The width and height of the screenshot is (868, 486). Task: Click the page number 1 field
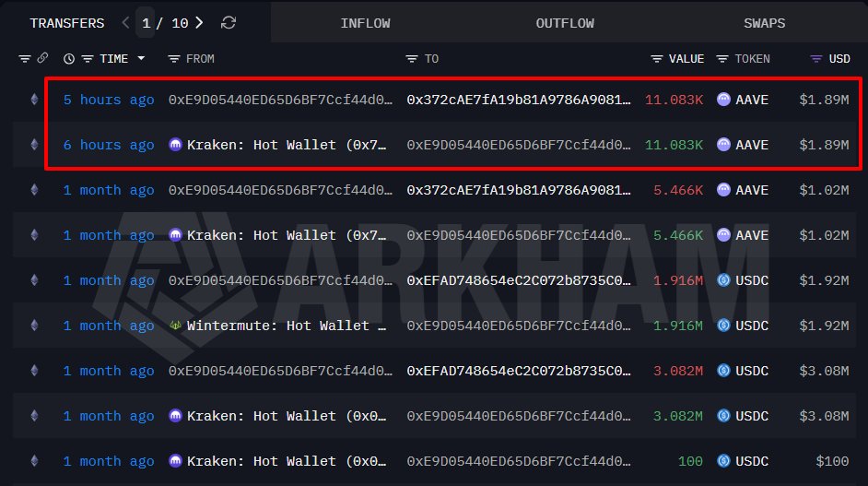146,23
